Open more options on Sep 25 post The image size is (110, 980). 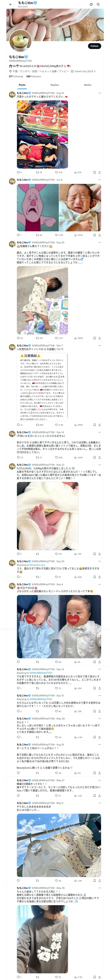99,242
